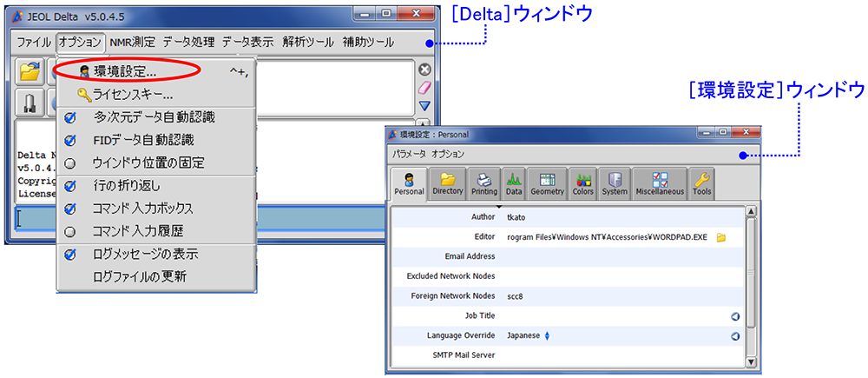Open the Tools preferences tab
The height and width of the screenshot is (378, 868).
click(701, 182)
